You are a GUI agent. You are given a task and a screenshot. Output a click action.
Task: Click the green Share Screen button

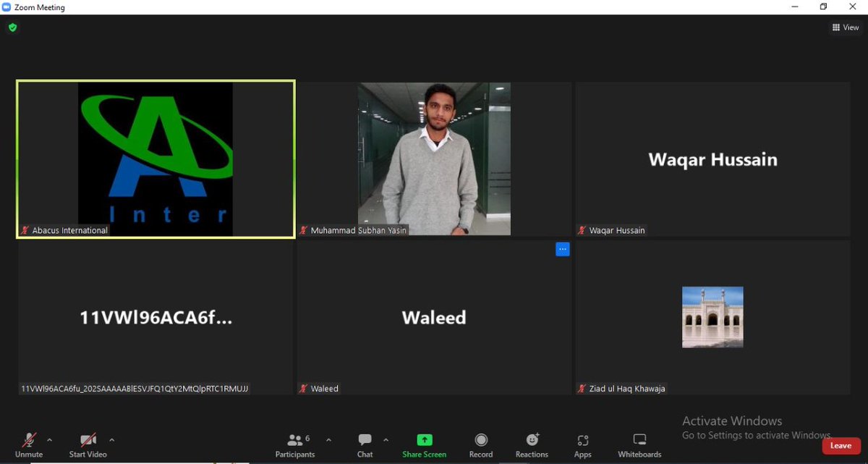425,445
